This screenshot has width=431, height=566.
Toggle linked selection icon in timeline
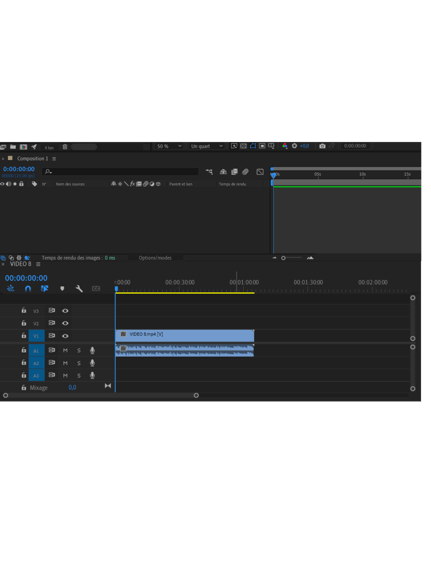(x=44, y=288)
